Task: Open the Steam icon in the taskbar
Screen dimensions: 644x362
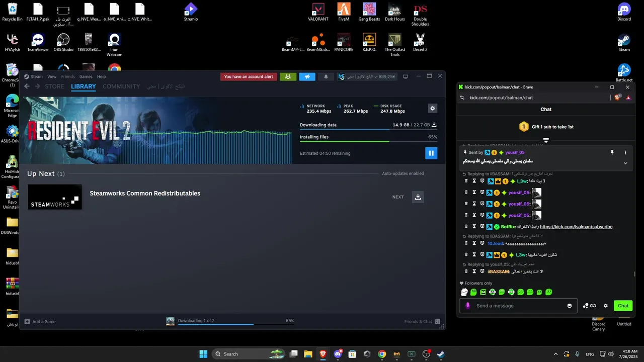Action: point(441,354)
